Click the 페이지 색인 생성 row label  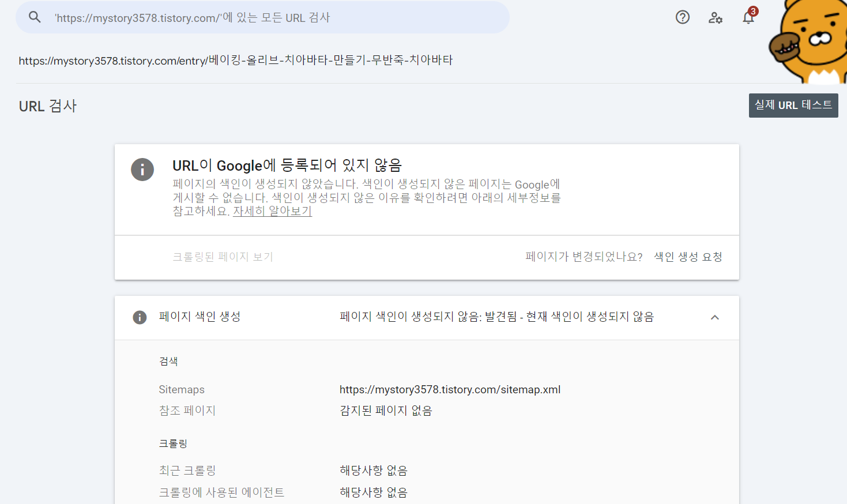coord(199,317)
